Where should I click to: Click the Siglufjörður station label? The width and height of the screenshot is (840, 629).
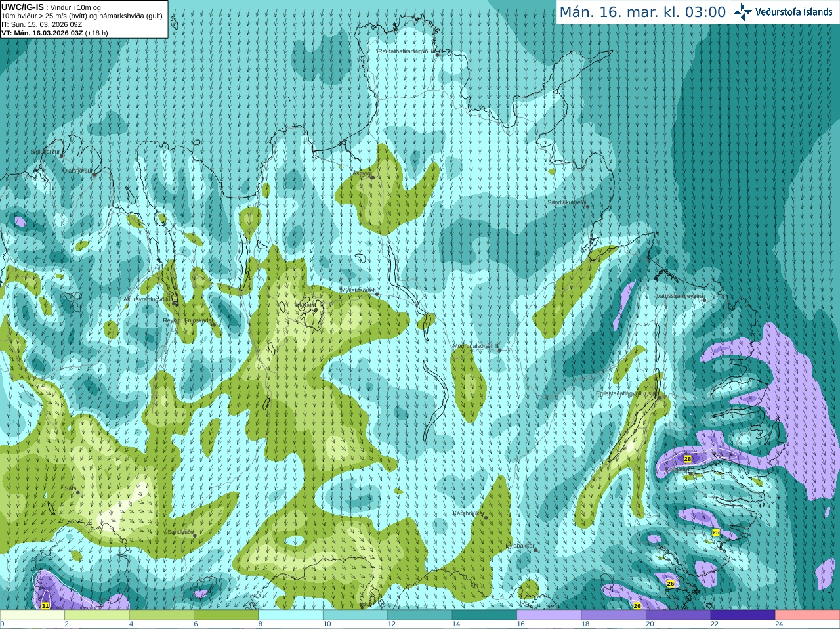(x=45, y=152)
